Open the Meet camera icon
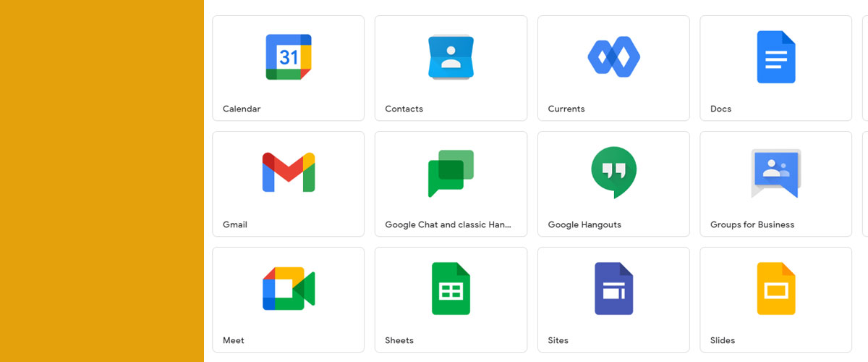 tap(289, 288)
